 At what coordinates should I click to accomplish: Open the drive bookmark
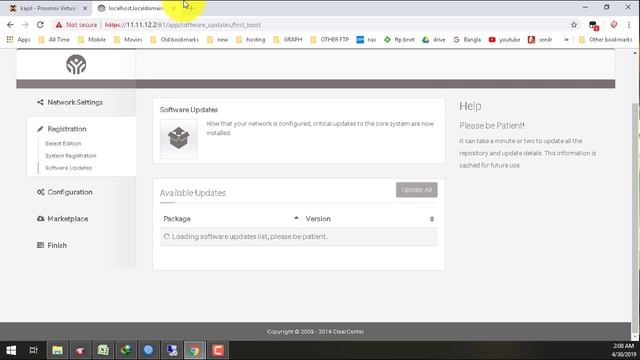[434, 40]
